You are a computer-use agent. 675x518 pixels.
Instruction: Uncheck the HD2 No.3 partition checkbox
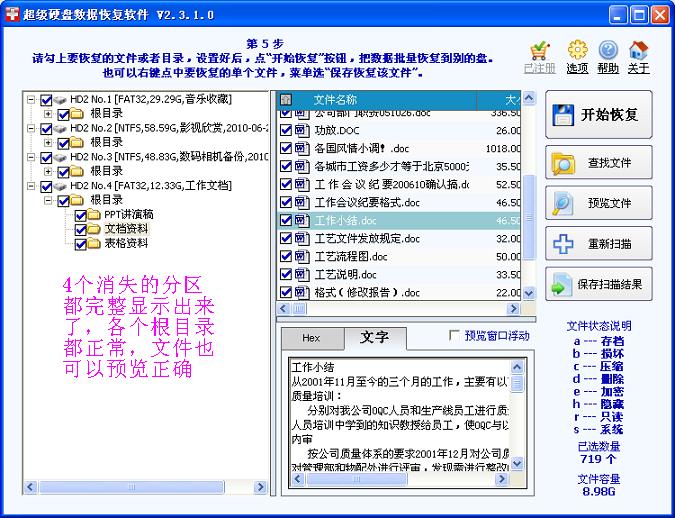coord(46,158)
